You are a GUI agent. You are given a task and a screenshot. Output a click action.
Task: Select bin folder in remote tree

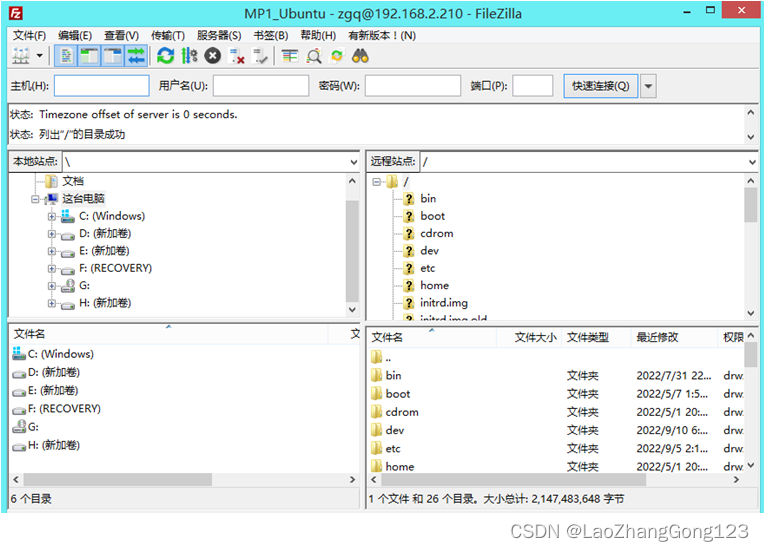point(428,198)
